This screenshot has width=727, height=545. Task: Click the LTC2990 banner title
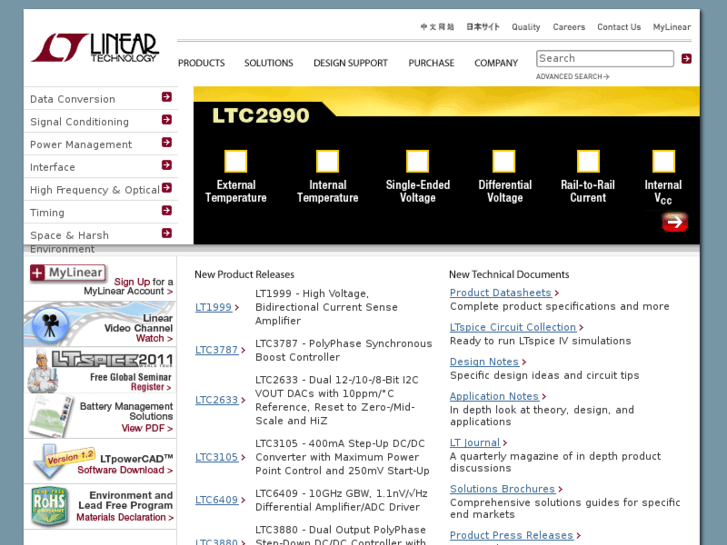pos(261,115)
